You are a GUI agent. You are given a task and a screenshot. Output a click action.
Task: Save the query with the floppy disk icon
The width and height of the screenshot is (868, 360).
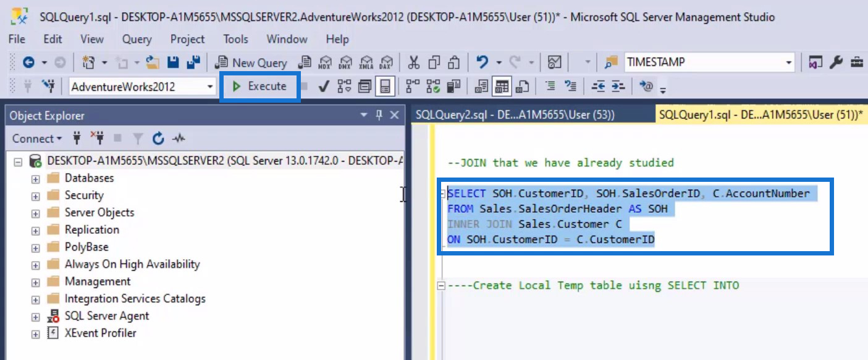pos(173,62)
